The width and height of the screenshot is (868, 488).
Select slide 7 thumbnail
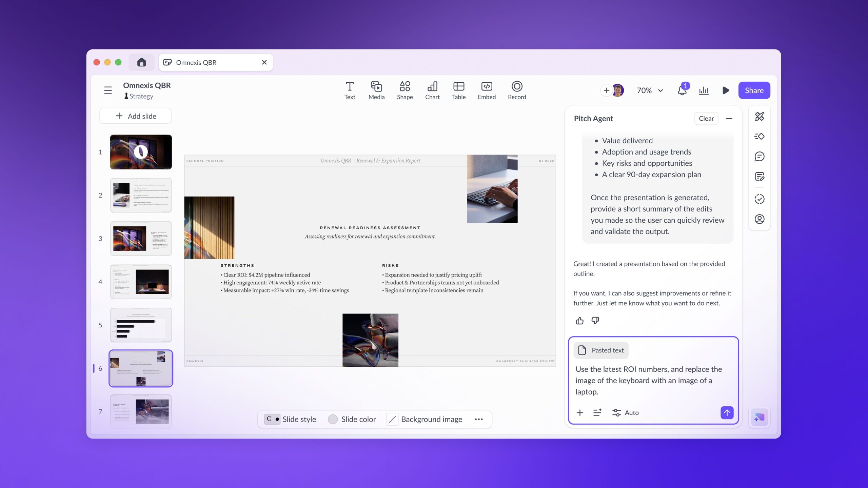click(x=141, y=411)
